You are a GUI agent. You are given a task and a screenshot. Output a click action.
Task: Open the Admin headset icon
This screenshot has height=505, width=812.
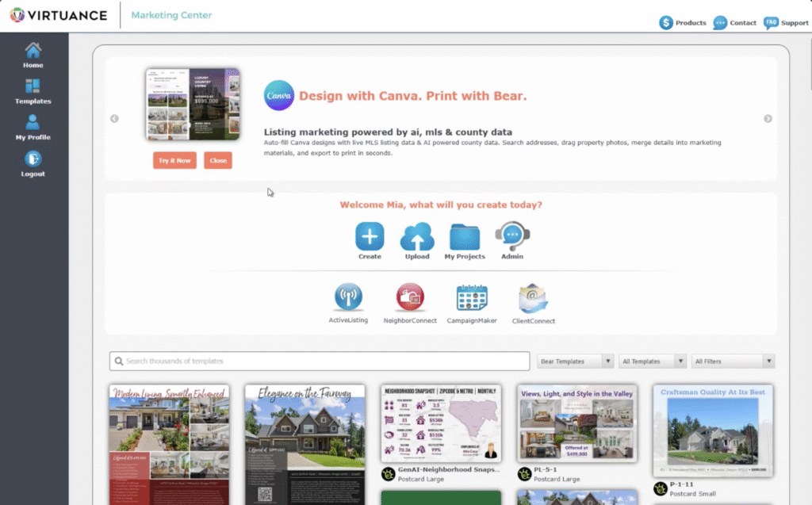pyautogui.click(x=511, y=237)
